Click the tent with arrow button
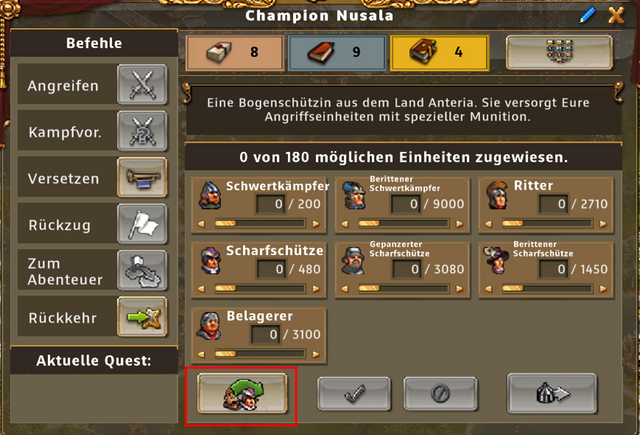Image resolution: width=640 pixels, height=435 pixels. click(x=552, y=393)
